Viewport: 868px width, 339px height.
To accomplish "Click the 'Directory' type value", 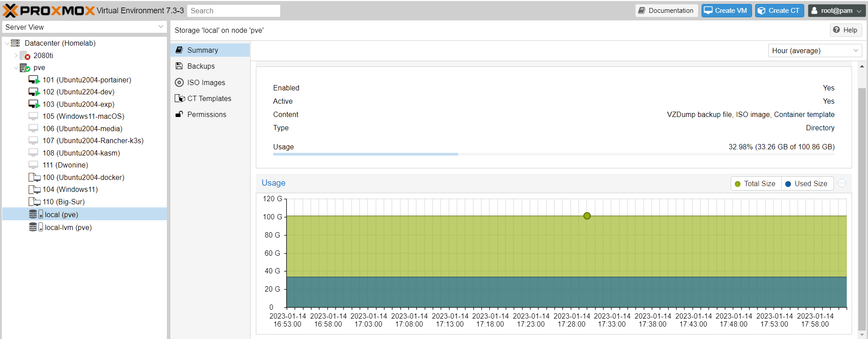I will pos(820,128).
